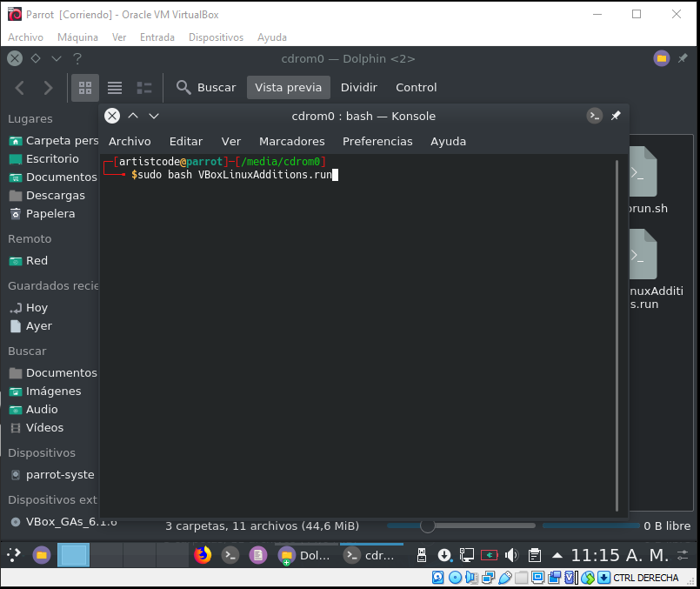
Task: Adjust Dolphin icon zoom slider
Action: (x=427, y=526)
